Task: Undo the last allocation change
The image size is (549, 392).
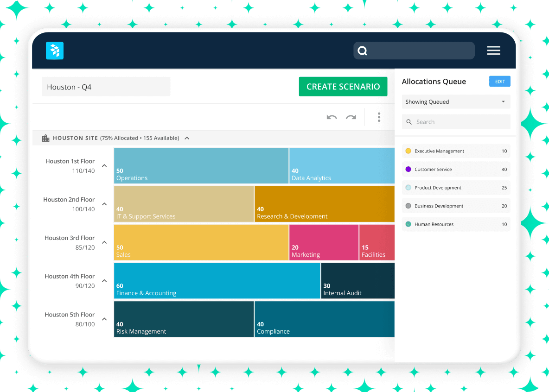Action: click(332, 117)
